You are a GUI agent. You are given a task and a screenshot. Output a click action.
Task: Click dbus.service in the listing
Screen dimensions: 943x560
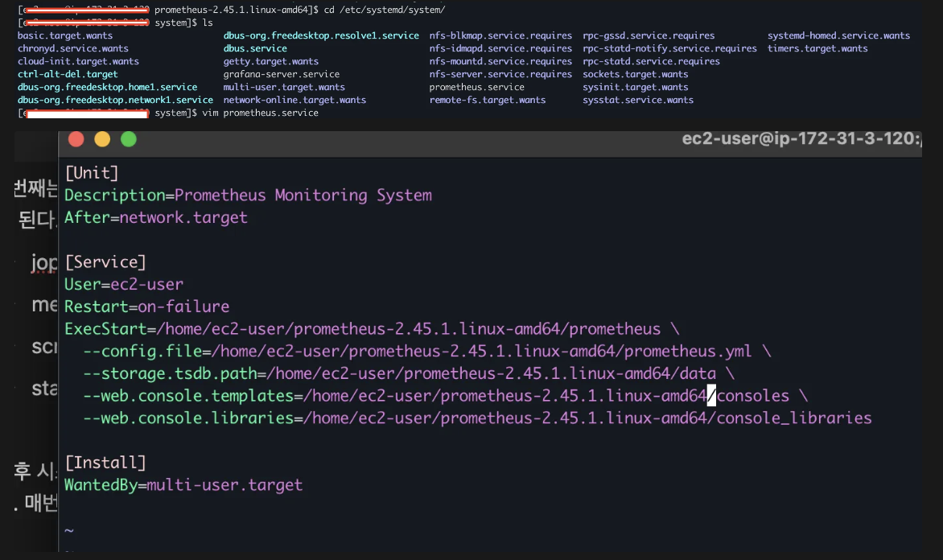pyautogui.click(x=255, y=48)
